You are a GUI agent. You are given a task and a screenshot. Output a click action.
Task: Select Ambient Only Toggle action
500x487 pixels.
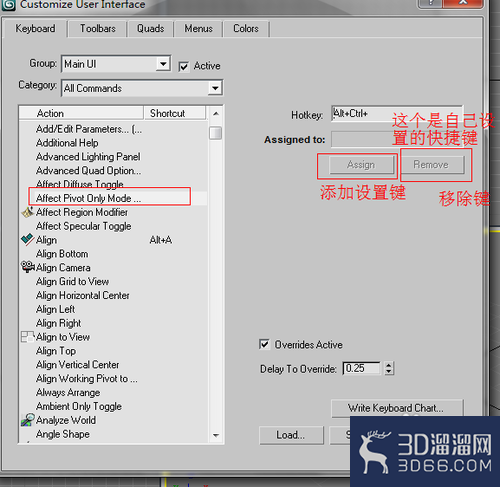(x=79, y=406)
